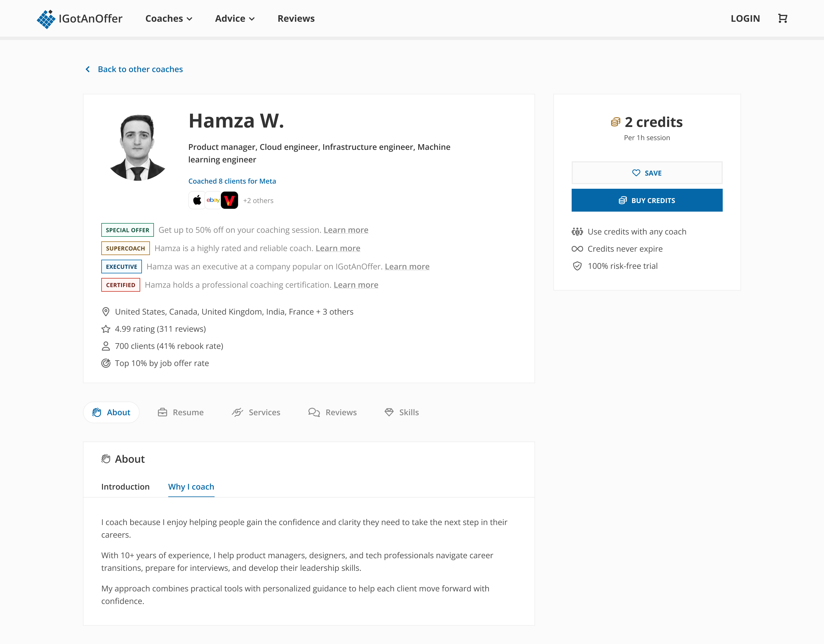The height and width of the screenshot is (644, 824).
Task: Click the waving hand icon in About heading
Action: pyautogui.click(x=106, y=459)
